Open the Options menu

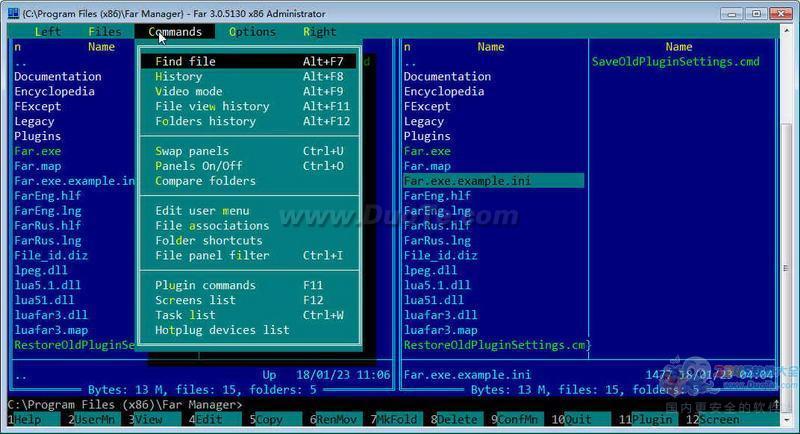click(252, 32)
